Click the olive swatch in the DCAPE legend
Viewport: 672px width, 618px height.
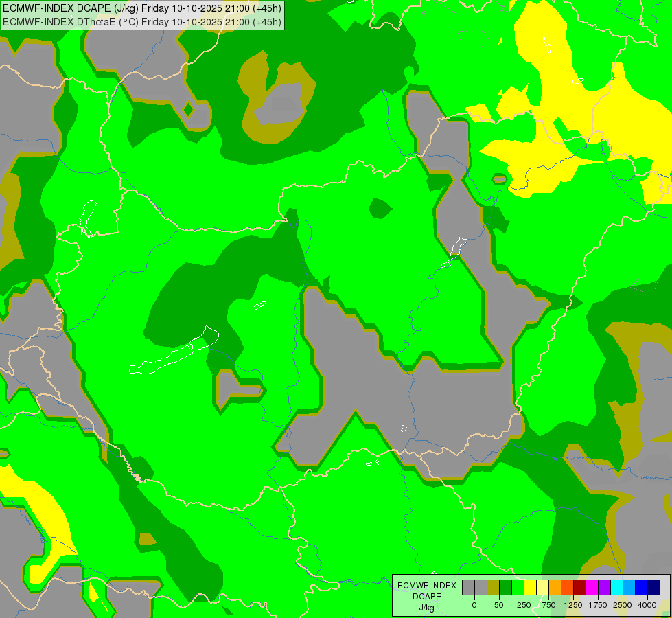coord(494,587)
